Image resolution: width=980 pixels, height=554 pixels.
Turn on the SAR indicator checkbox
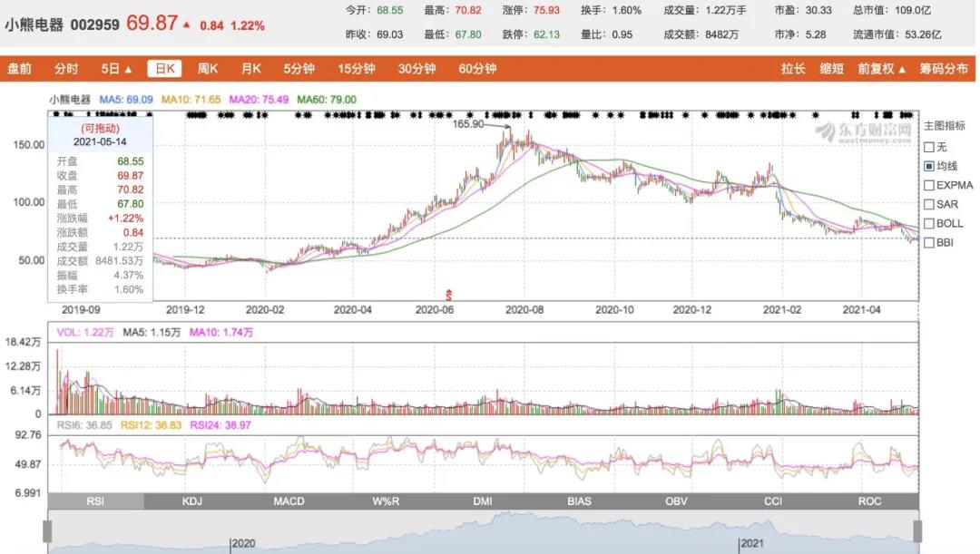pyautogui.click(x=929, y=204)
